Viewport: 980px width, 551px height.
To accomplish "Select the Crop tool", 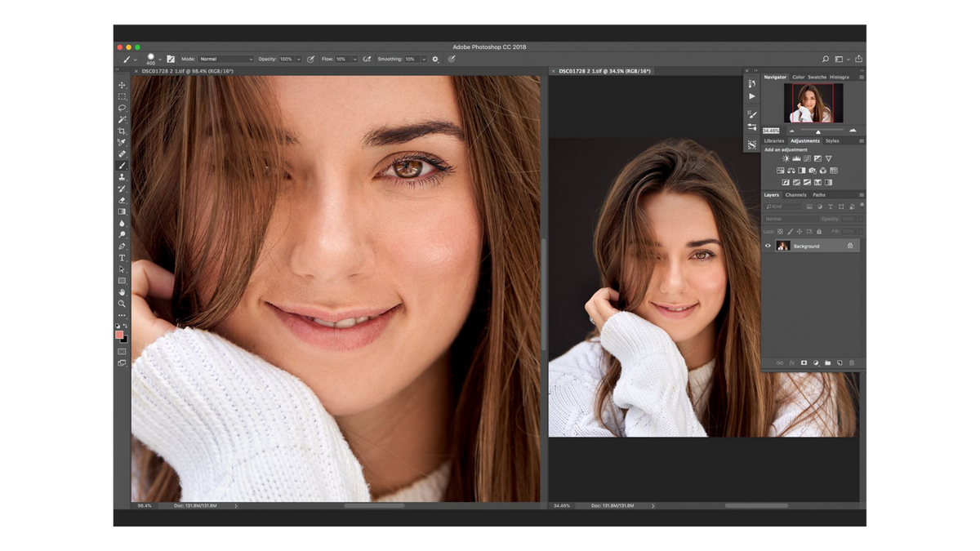I will 122,131.
